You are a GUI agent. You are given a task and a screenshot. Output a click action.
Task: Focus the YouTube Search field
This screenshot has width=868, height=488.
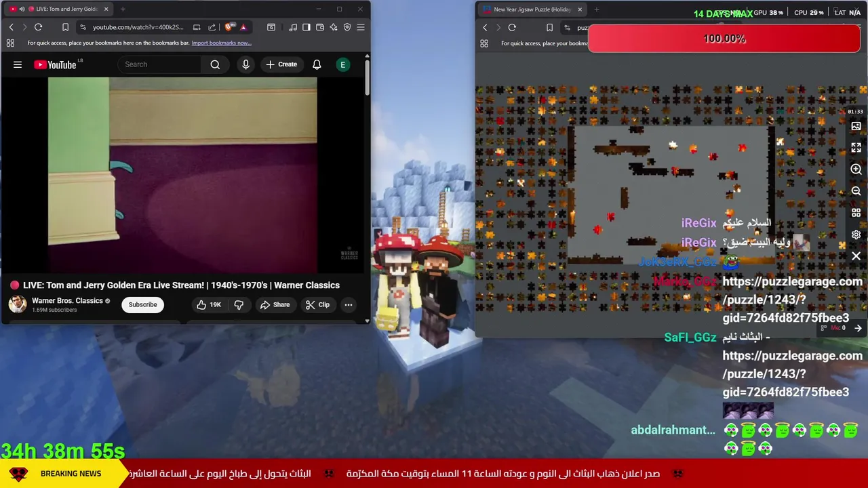(160, 64)
